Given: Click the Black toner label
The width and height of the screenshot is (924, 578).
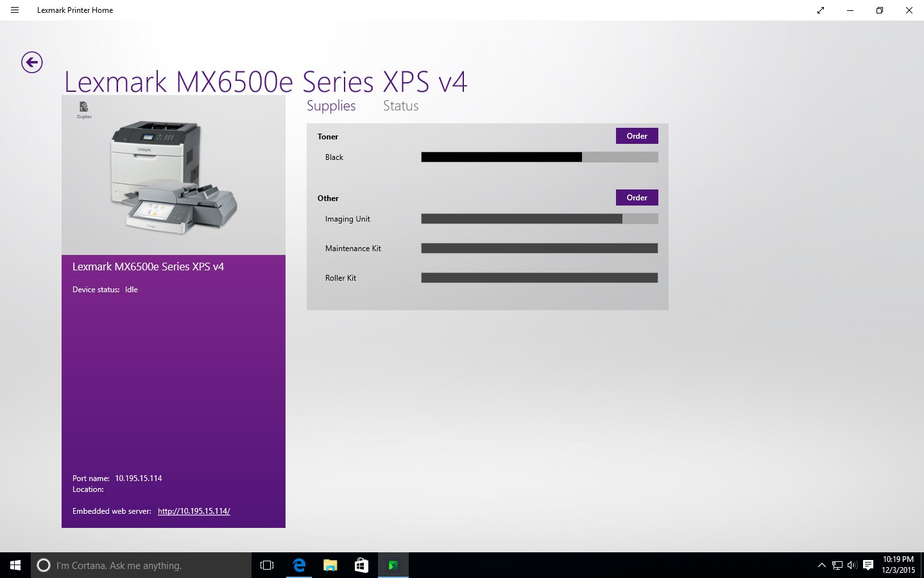Looking at the screenshot, I should tap(334, 157).
